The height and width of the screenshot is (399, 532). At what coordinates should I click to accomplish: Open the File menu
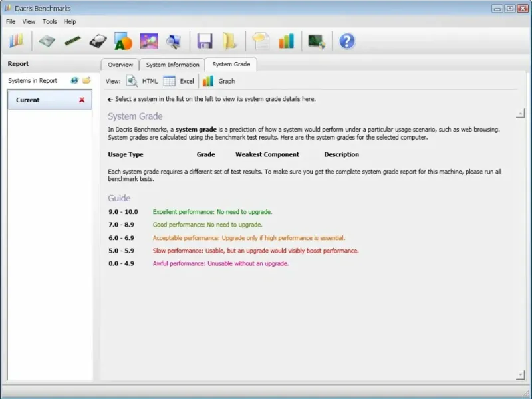click(x=11, y=21)
